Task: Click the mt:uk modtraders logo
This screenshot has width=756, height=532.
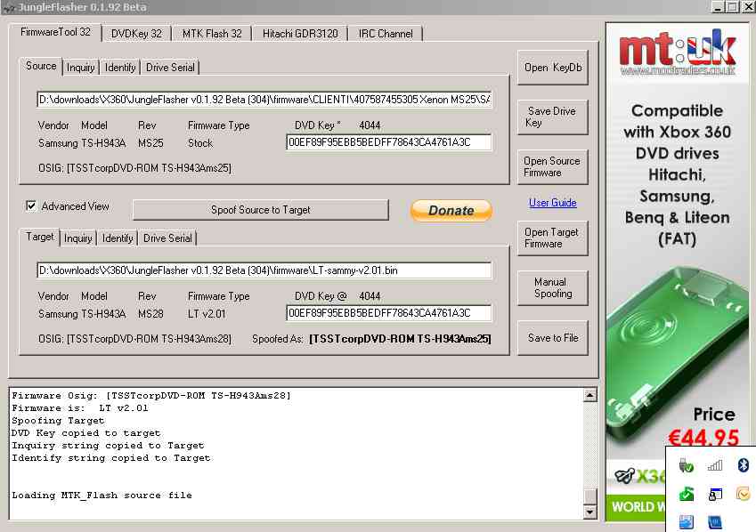Action: coord(678,52)
